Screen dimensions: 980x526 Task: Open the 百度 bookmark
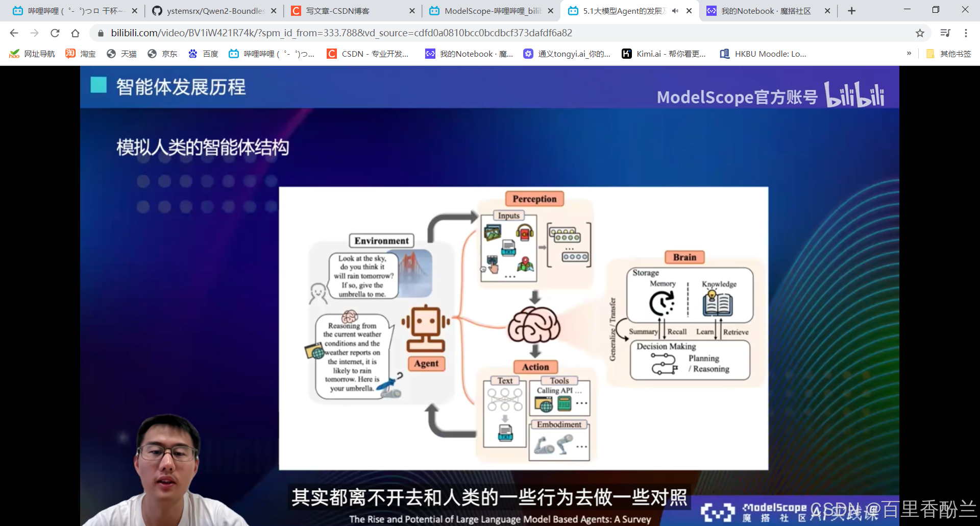click(x=203, y=54)
